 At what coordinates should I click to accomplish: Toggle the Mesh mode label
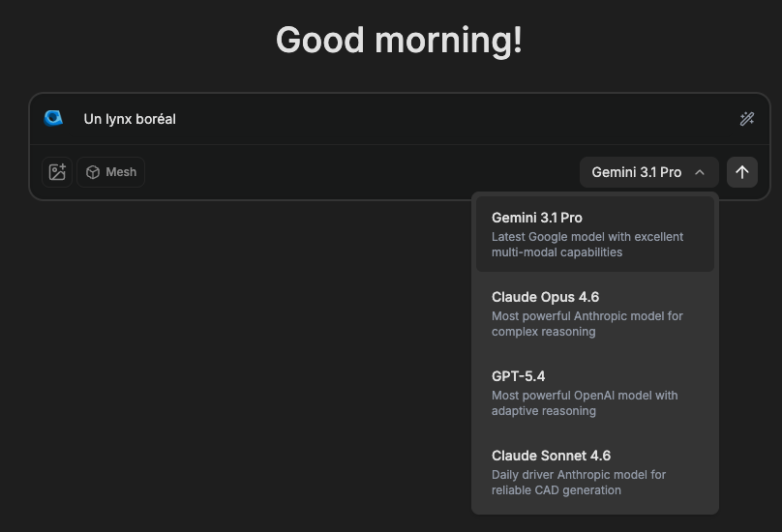click(x=121, y=172)
